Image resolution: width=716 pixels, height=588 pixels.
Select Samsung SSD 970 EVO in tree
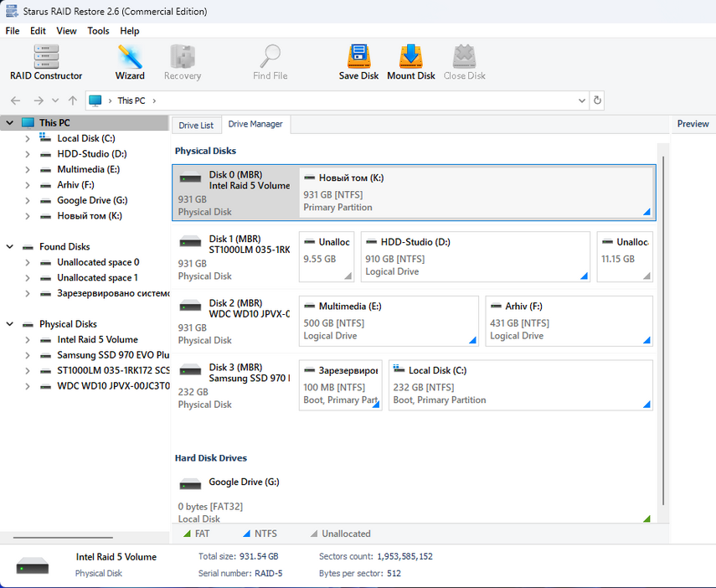click(x=113, y=355)
